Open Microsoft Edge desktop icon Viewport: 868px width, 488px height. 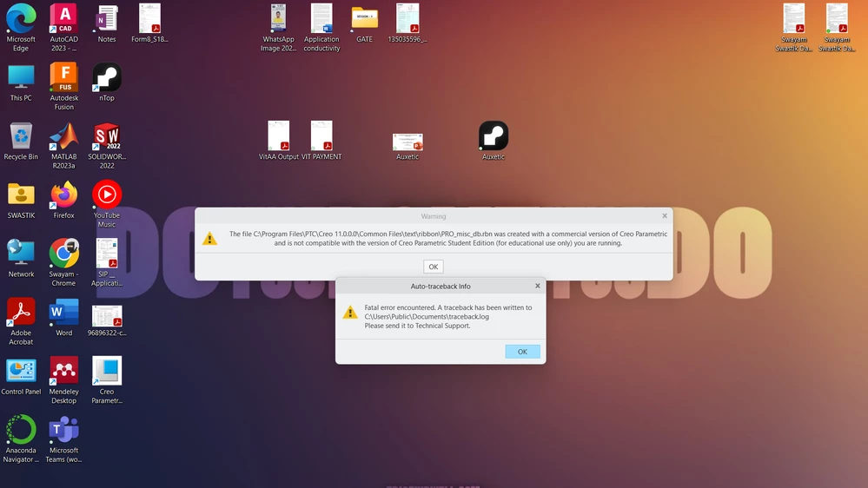pyautogui.click(x=21, y=28)
